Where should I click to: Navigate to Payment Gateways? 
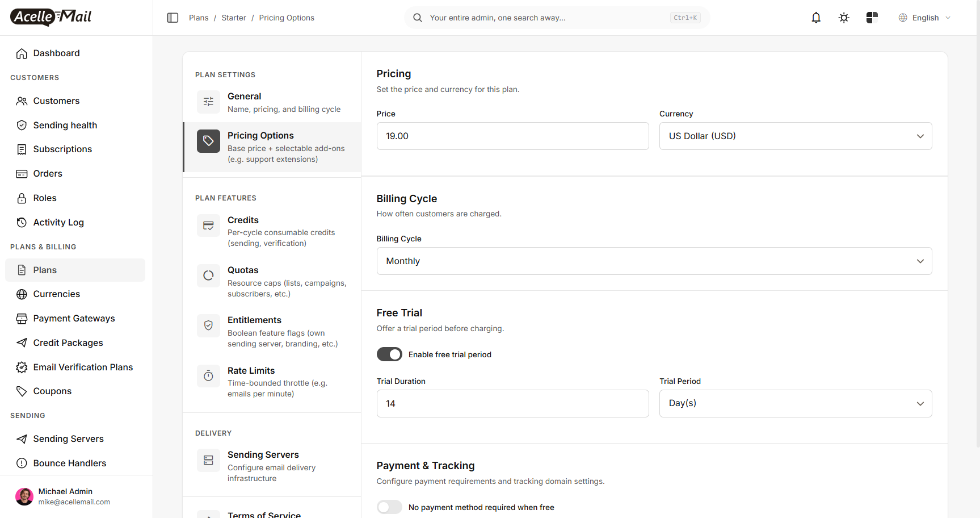pos(75,319)
